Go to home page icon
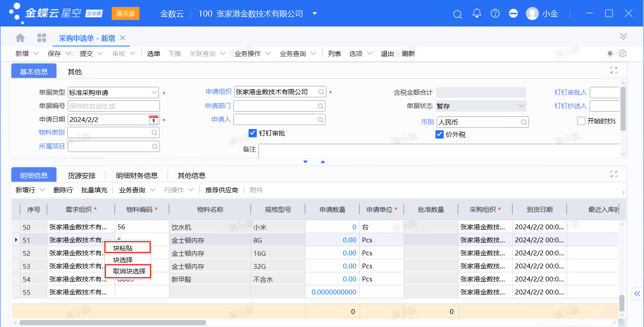644x327 pixels. coord(20,38)
